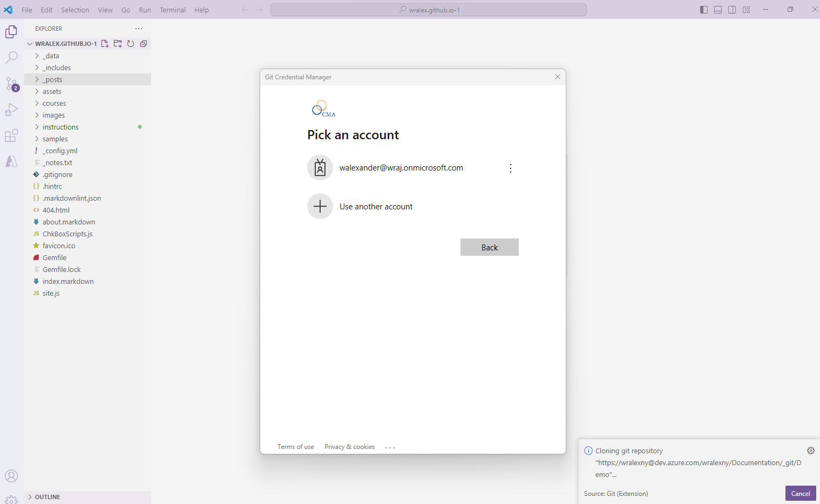
Task: Click the New File icon in Explorer
Action: [105, 44]
